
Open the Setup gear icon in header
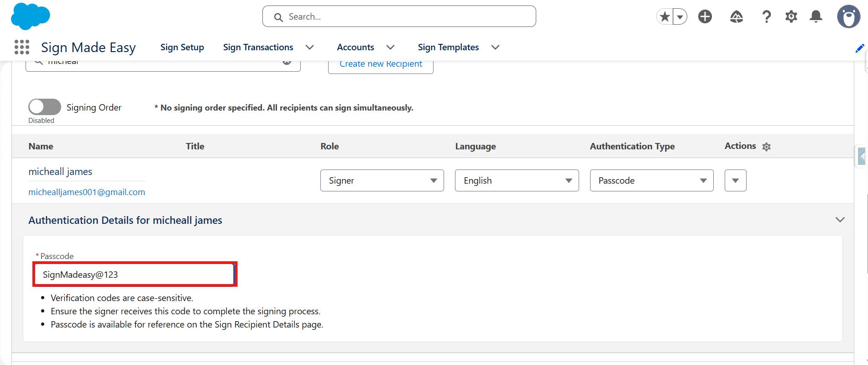(x=791, y=17)
